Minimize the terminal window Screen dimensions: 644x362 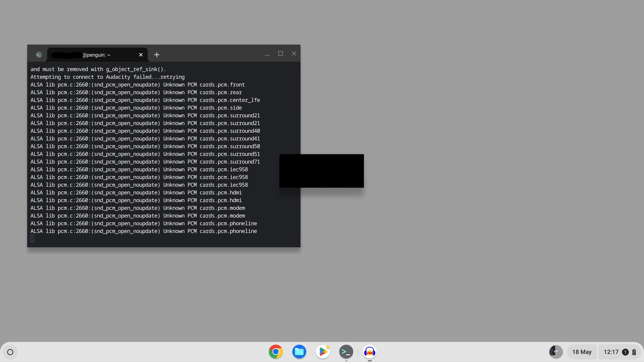tap(267, 54)
